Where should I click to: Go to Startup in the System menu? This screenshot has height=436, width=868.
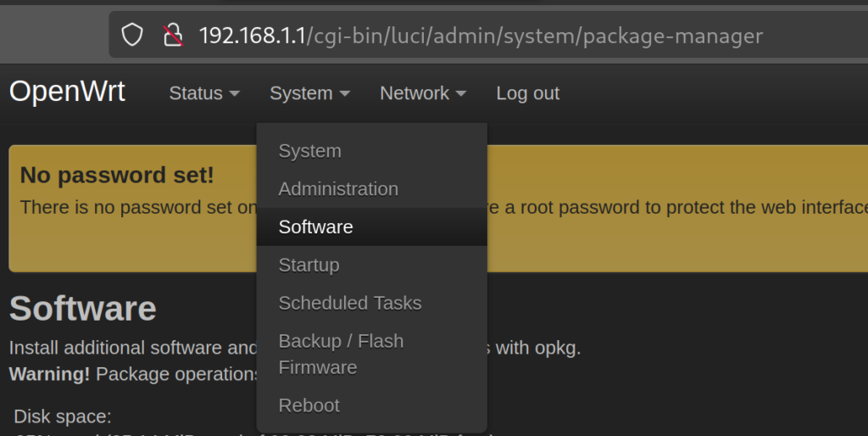coord(309,266)
